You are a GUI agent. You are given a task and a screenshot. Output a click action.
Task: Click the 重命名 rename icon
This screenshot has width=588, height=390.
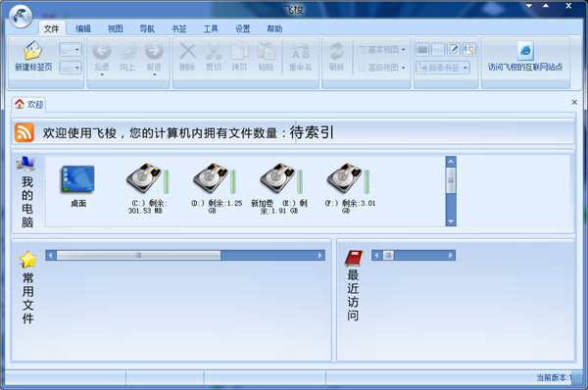point(301,52)
